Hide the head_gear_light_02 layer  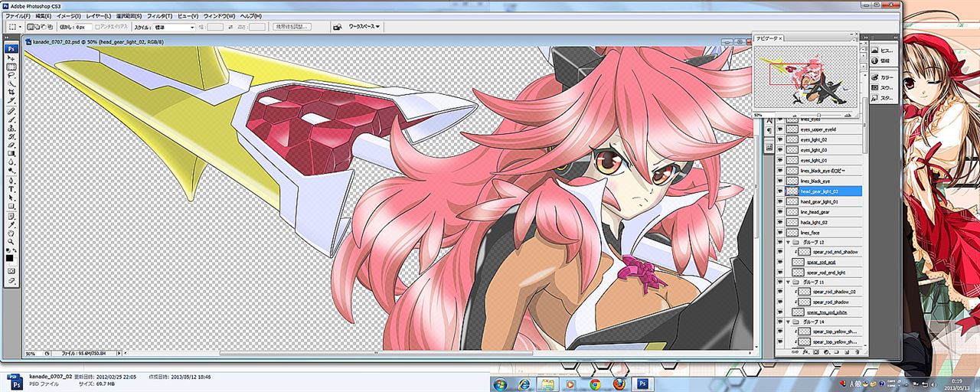(780, 191)
